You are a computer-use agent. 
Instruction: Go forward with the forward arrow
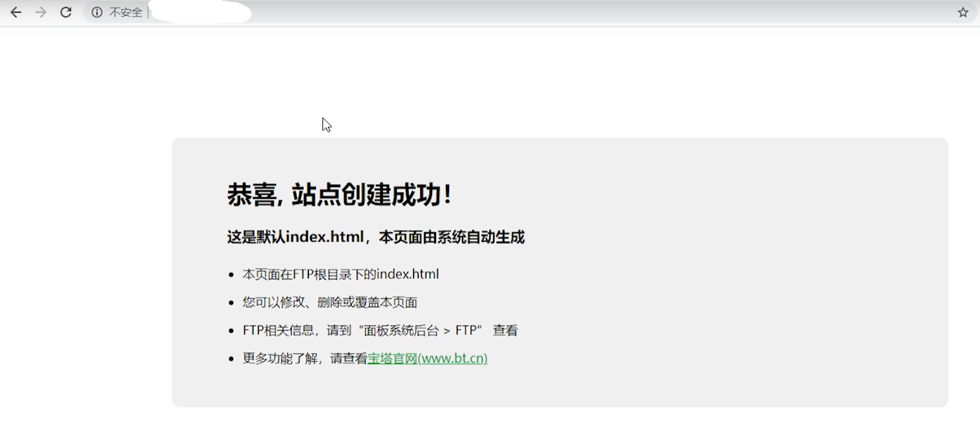pos(40,12)
